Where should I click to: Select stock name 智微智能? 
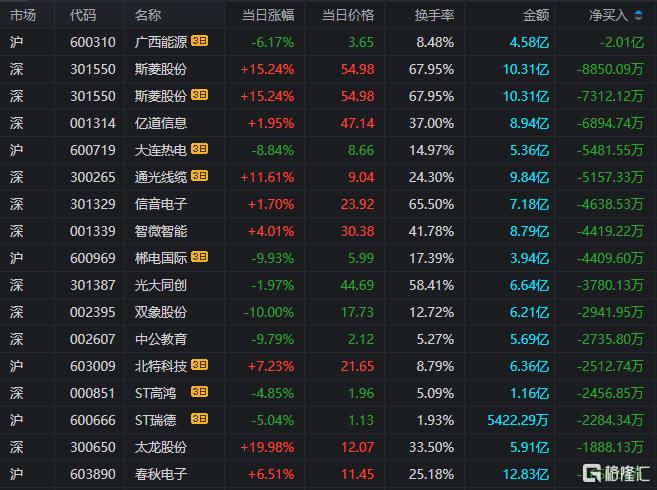click(161, 231)
